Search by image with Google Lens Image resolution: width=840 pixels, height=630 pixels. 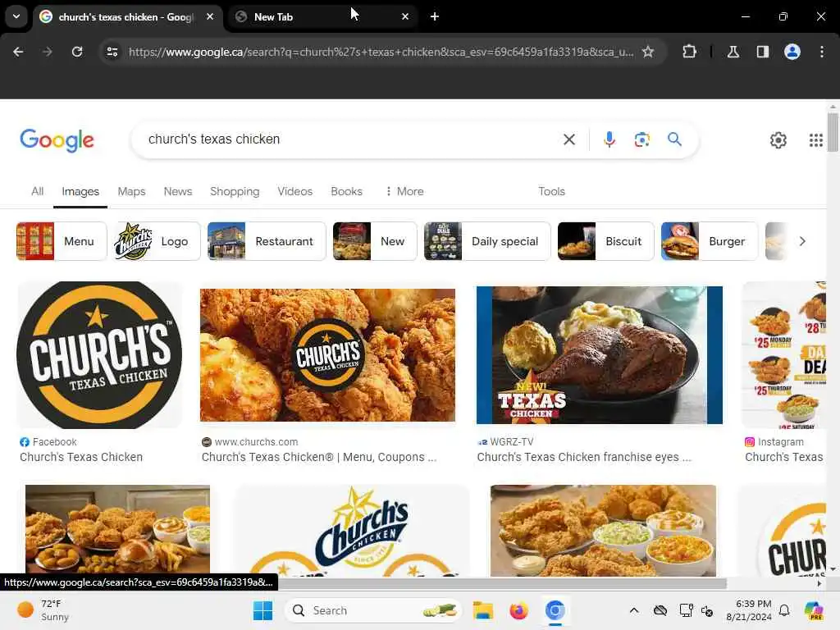(641, 139)
